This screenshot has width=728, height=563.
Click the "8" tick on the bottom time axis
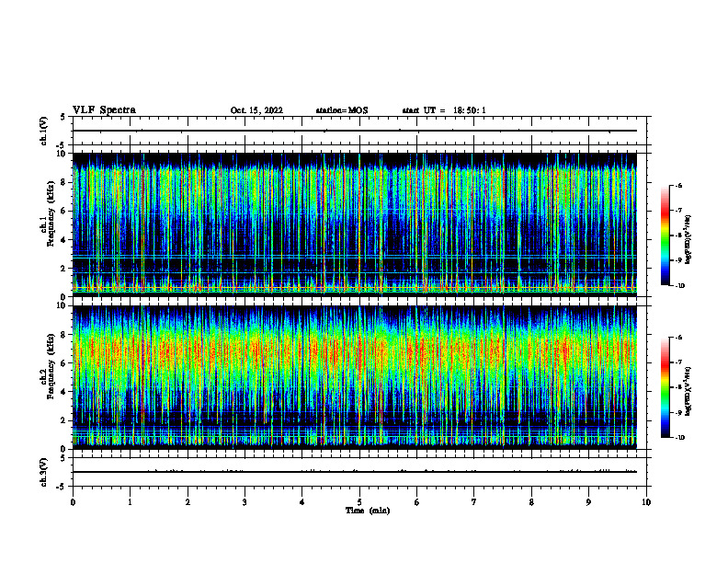pyautogui.click(x=531, y=502)
